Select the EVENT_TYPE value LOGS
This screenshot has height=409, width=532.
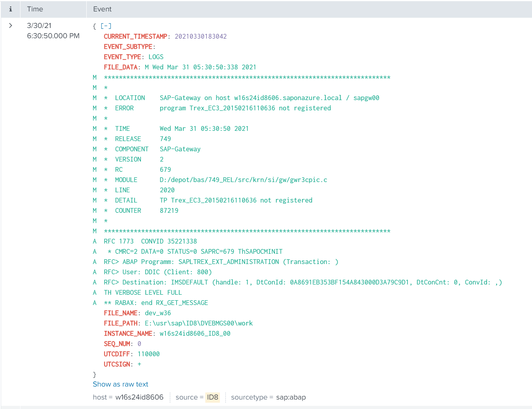(156, 57)
